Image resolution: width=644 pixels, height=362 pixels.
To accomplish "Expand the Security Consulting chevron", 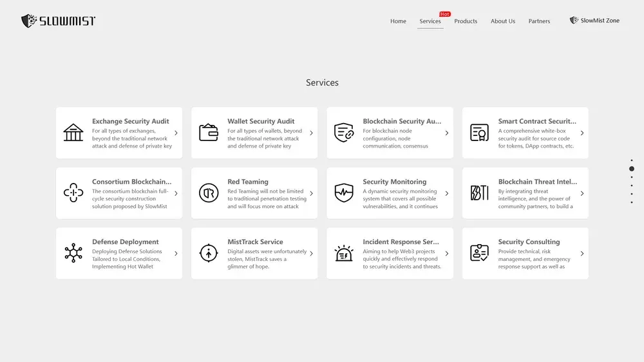I will [582, 254].
